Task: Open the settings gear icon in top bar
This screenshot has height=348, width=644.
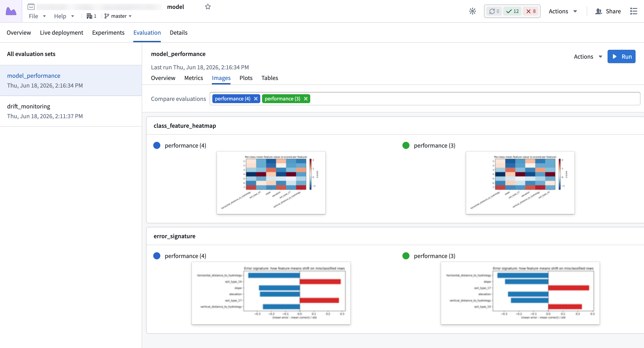Action: (x=473, y=11)
